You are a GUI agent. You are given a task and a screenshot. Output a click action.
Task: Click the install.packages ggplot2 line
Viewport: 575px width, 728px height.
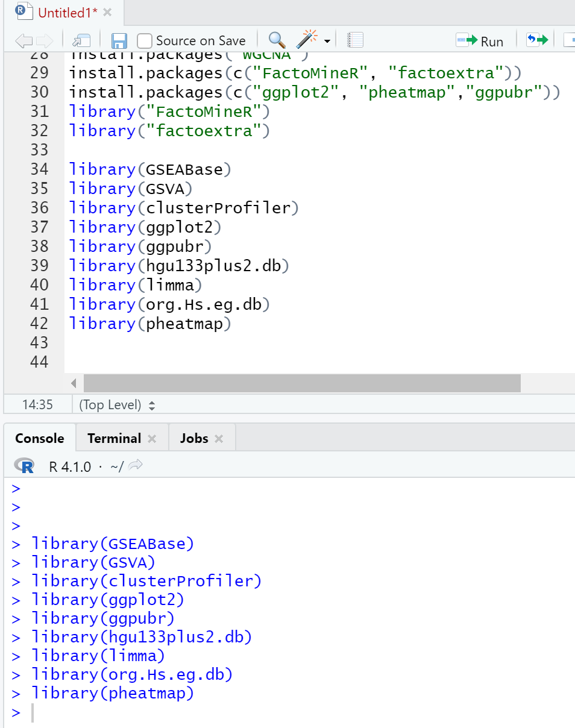pos(315,92)
